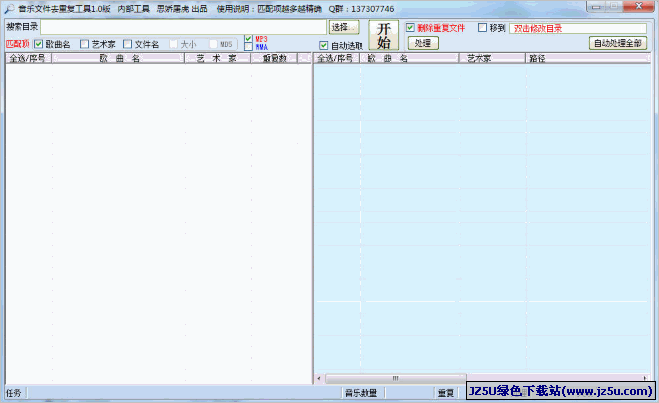The image size is (659, 403).
Task: Focus the 搜索目录 path input field
Action: pyautogui.click(x=183, y=27)
